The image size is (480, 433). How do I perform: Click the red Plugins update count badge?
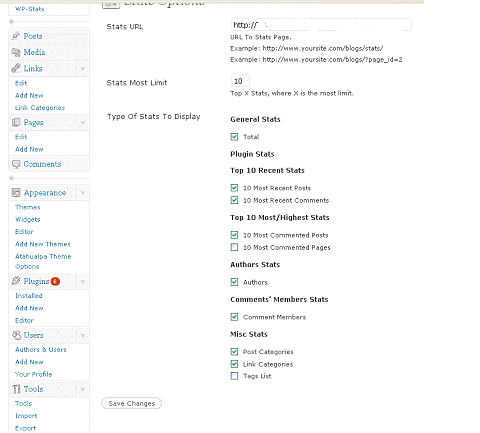tap(55, 281)
